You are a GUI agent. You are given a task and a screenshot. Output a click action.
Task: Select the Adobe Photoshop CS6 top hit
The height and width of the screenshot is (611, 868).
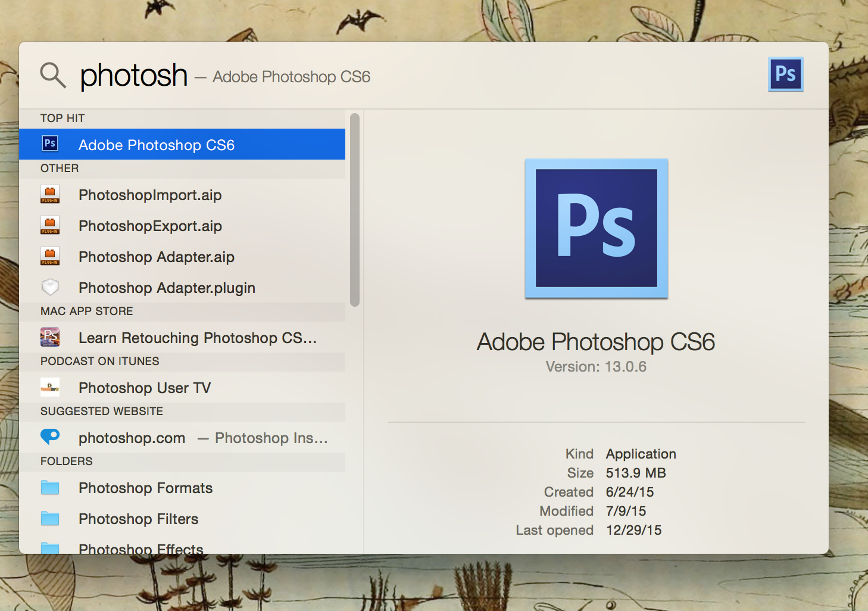pos(182,144)
